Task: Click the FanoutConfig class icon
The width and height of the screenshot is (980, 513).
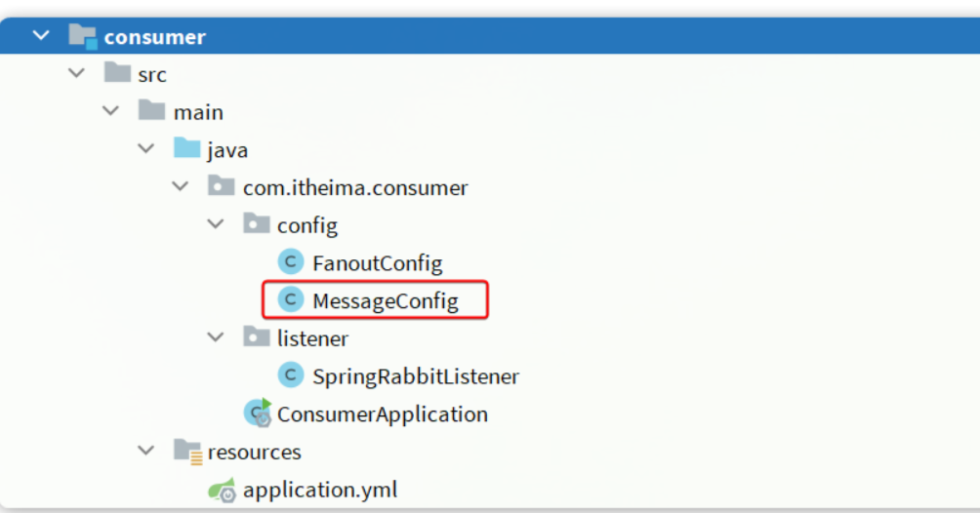Action: tap(290, 262)
